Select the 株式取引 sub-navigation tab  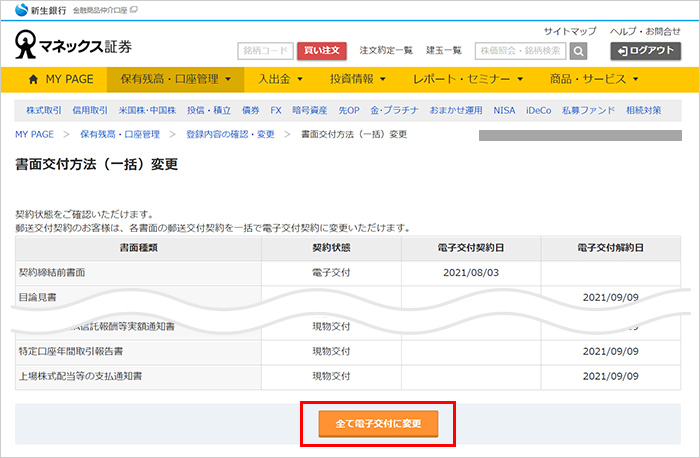(x=42, y=110)
